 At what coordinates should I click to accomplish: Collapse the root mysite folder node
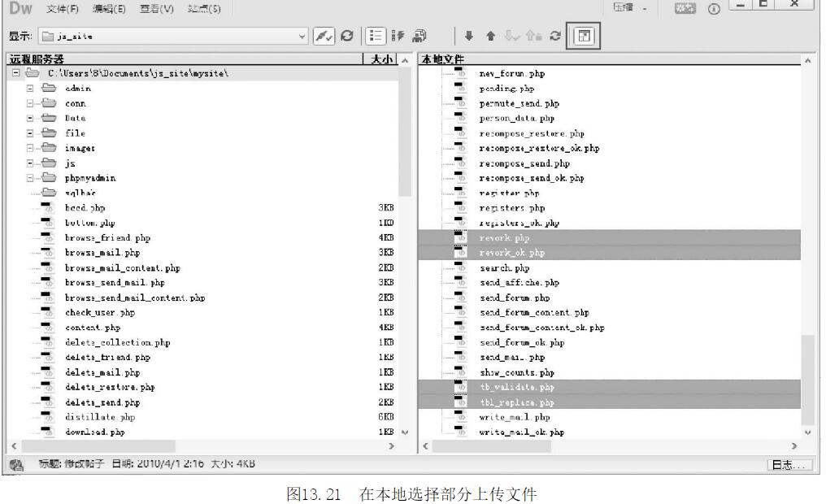tap(15, 74)
